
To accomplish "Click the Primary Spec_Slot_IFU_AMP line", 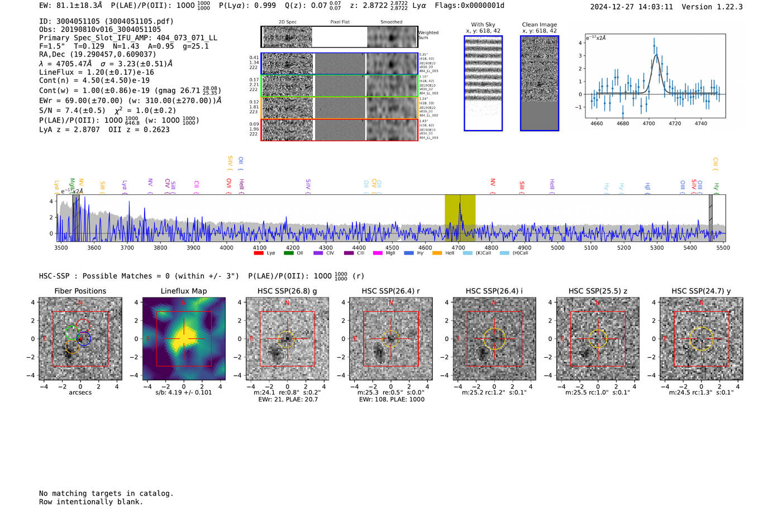I will click(x=128, y=38).
